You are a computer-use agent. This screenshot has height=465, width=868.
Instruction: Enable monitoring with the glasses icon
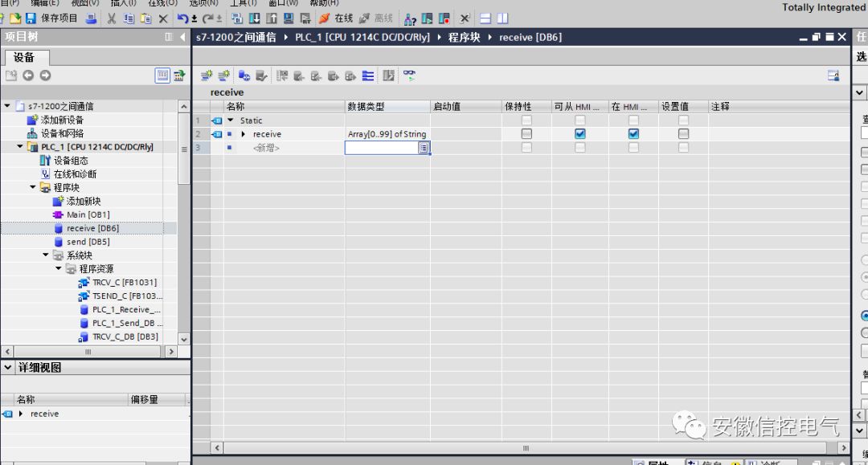click(409, 75)
